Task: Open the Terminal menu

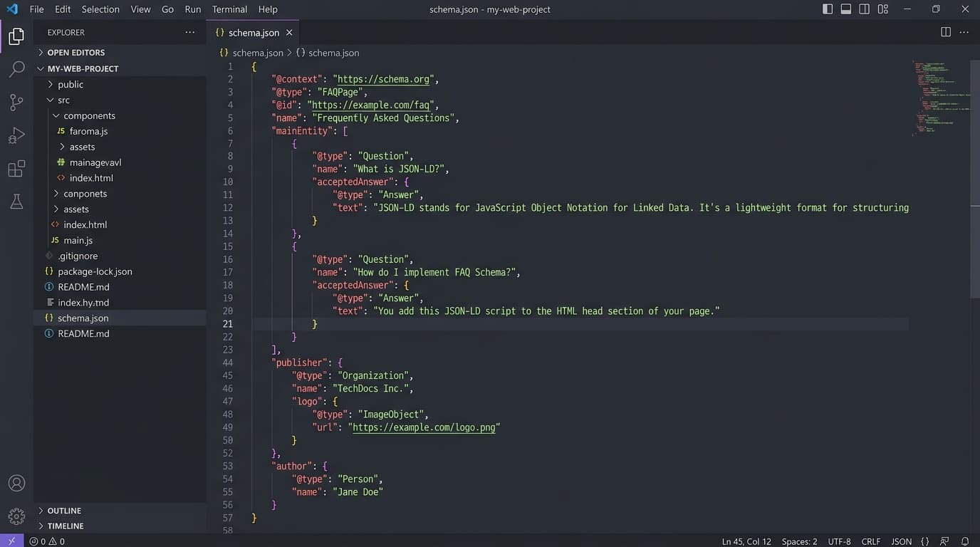Action: (x=229, y=9)
